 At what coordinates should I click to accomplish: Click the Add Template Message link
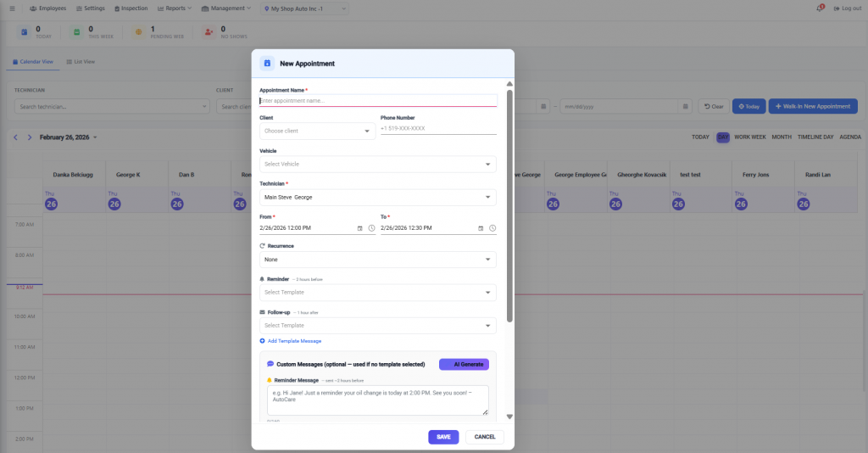[293, 341]
